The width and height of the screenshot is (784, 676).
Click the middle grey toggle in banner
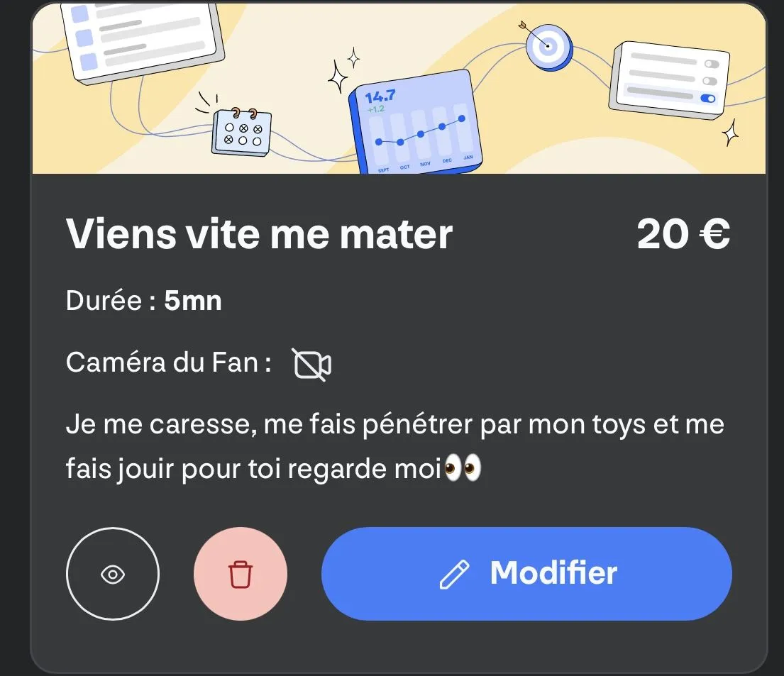point(710,81)
